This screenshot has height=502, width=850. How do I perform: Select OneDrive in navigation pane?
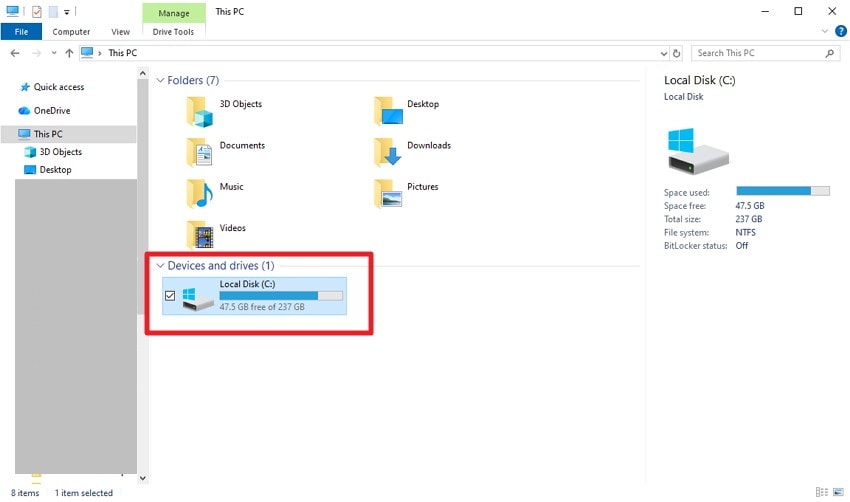pyautogui.click(x=52, y=111)
